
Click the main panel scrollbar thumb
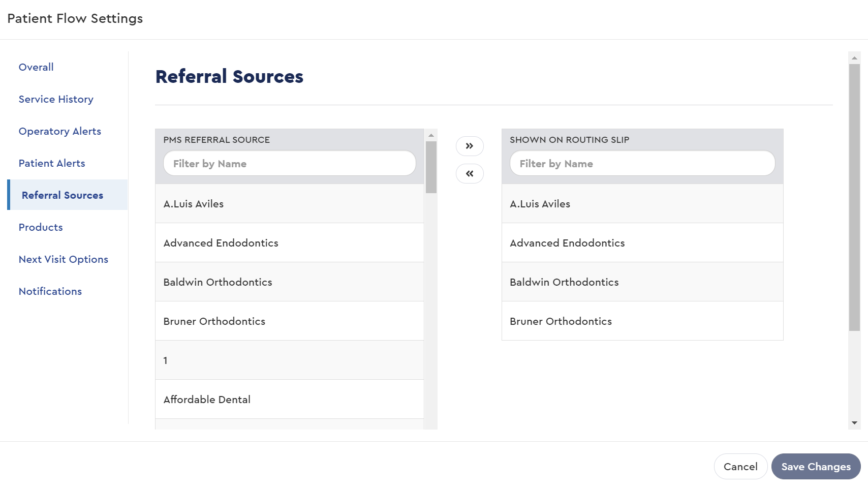(854, 197)
